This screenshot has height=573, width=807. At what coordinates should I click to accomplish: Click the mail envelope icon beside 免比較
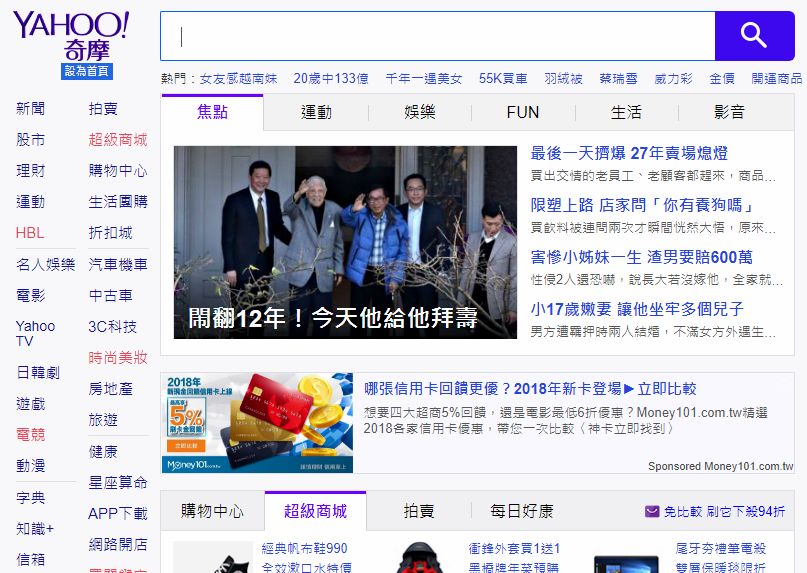pos(652,511)
